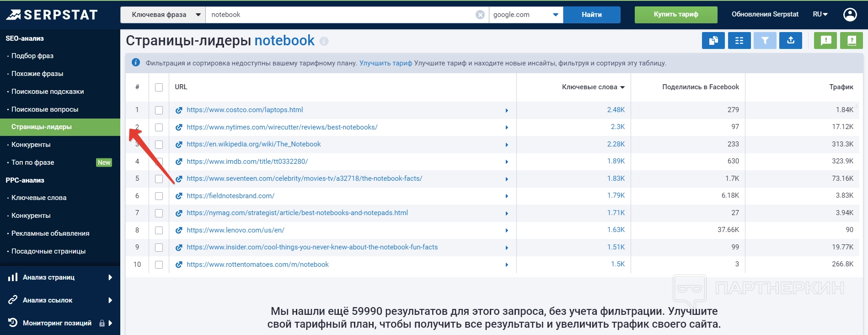This screenshot has height=335, width=868.
Task: Open the user account profile icon
Action: click(x=850, y=15)
